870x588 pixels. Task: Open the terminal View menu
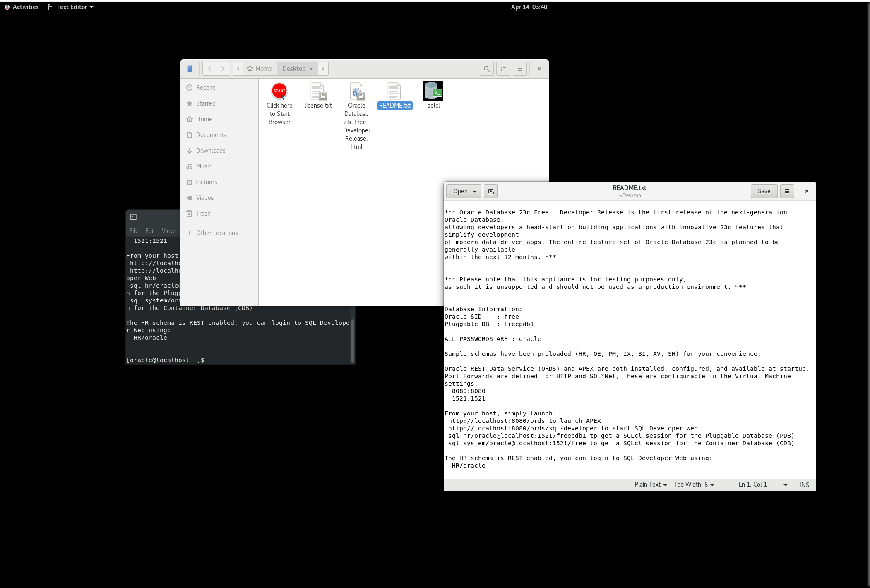click(168, 231)
